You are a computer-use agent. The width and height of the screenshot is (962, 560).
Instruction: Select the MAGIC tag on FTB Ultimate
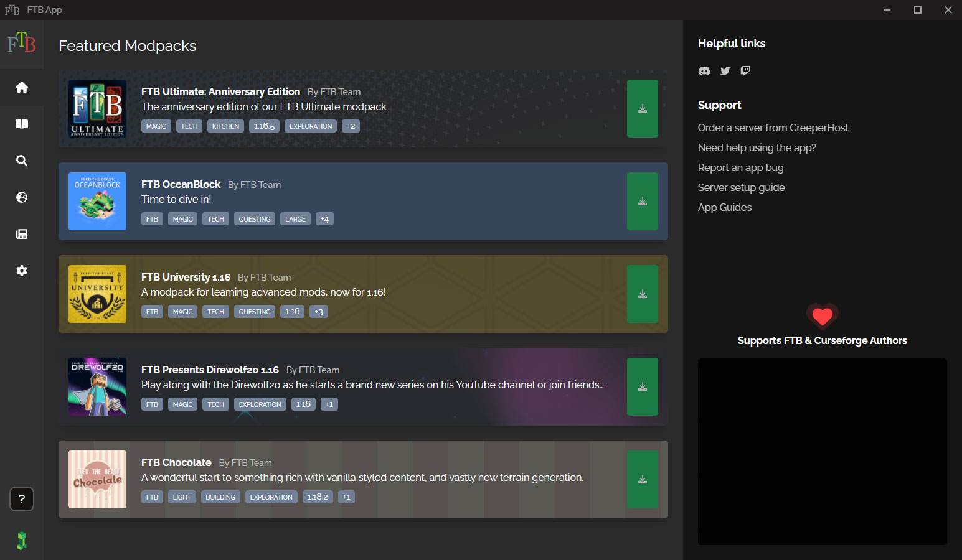point(156,126)
